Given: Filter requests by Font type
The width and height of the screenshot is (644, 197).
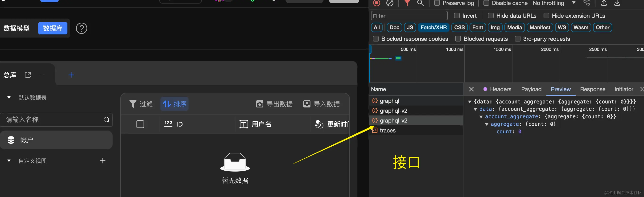Looking at the screenshot, I should pyautogui.click(x=478, y=28).
